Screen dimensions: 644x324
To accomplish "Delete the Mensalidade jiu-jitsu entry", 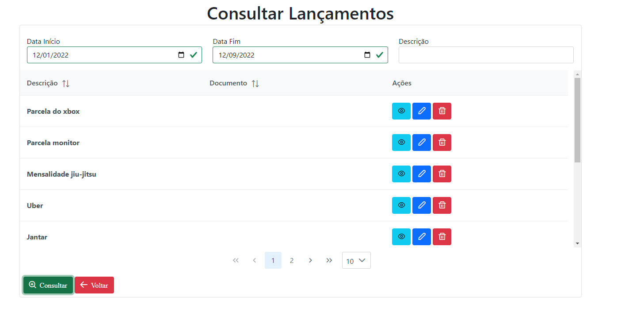I will coord(442,174).
